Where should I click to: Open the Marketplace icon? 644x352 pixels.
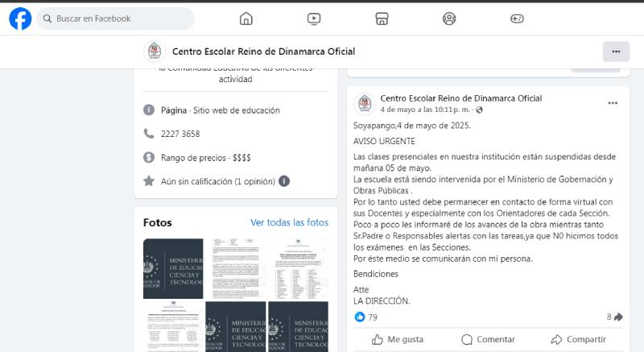[x=382, y=19]
